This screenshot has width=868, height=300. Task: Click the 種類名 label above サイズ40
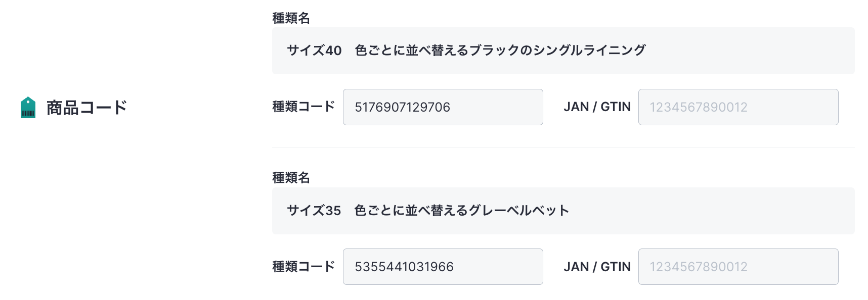coord(291,18)
